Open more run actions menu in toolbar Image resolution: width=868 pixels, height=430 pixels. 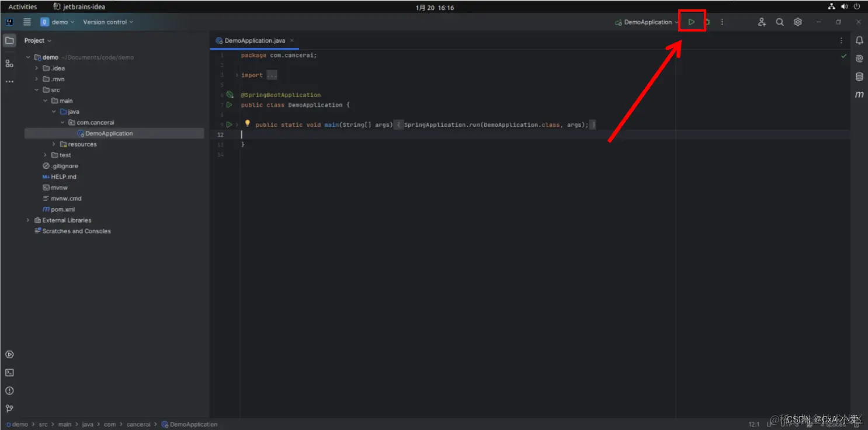(722, 22)
